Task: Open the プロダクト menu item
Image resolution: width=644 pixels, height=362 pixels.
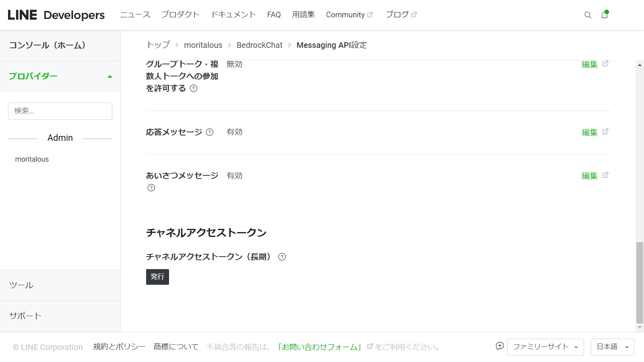Action: pos(180,15)
